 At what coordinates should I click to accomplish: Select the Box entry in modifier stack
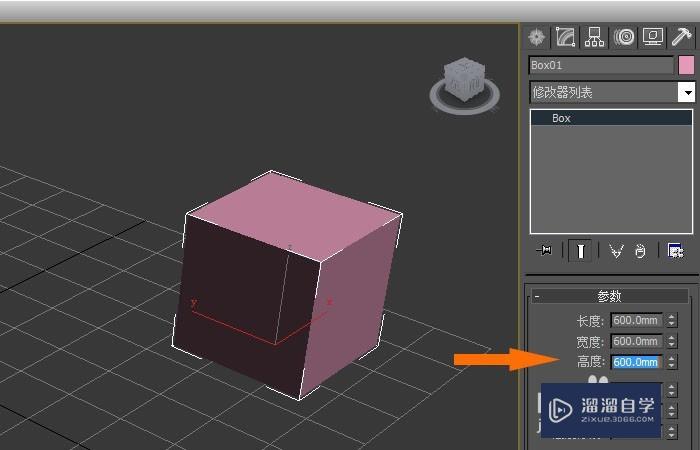(x=611, y=118)
